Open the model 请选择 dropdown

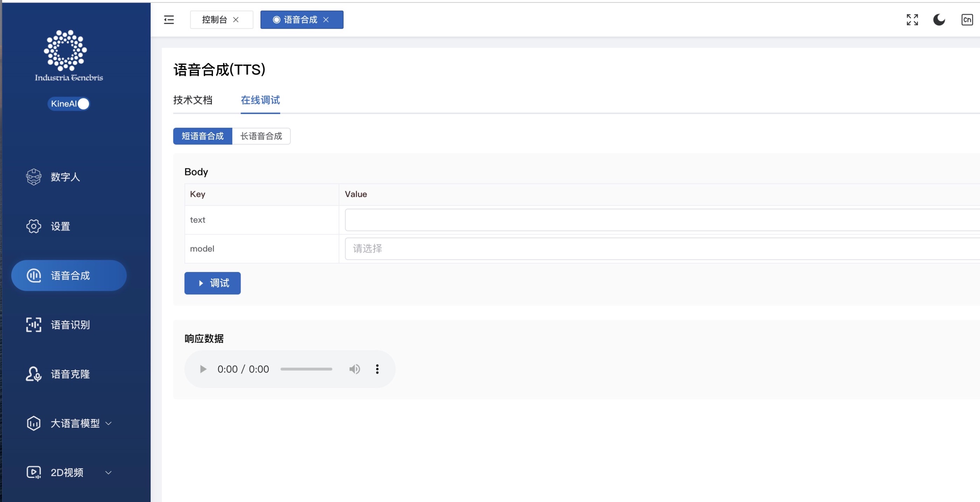[662, 249]
